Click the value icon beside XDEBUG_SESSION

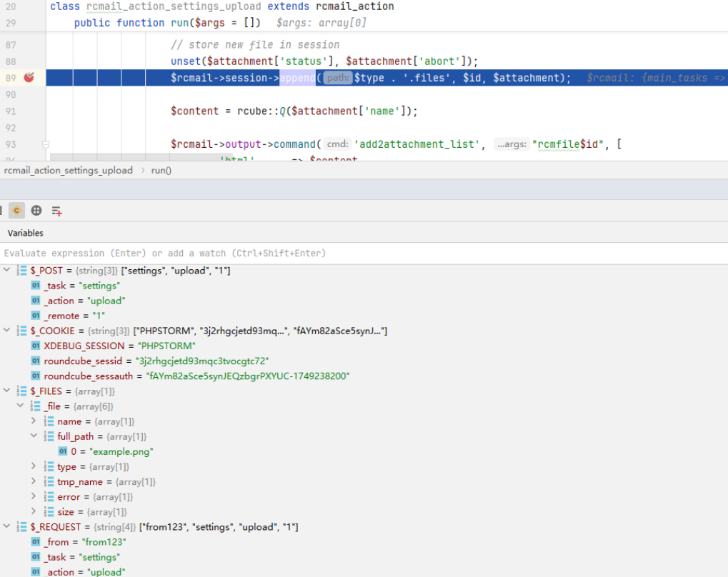[36, 346]
